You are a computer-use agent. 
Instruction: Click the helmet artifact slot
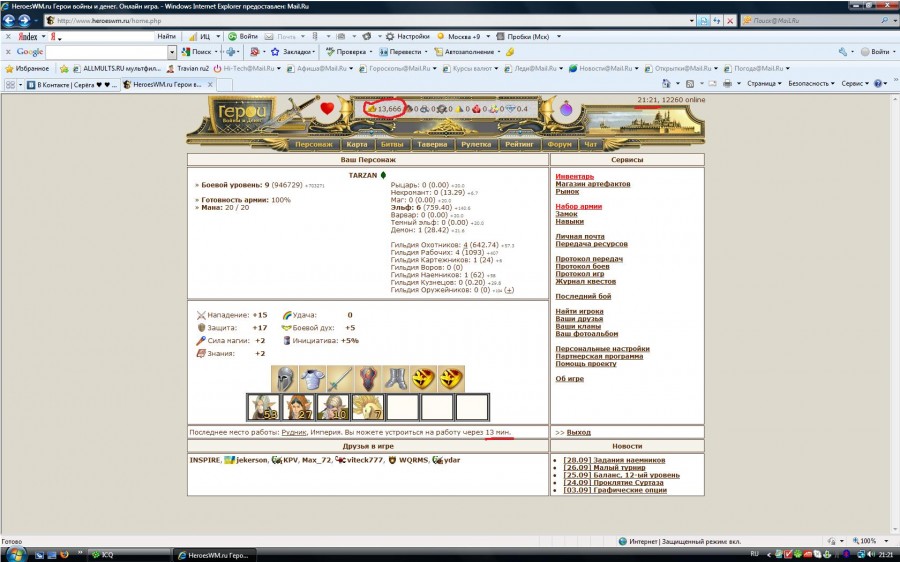[x=285, y=379]
